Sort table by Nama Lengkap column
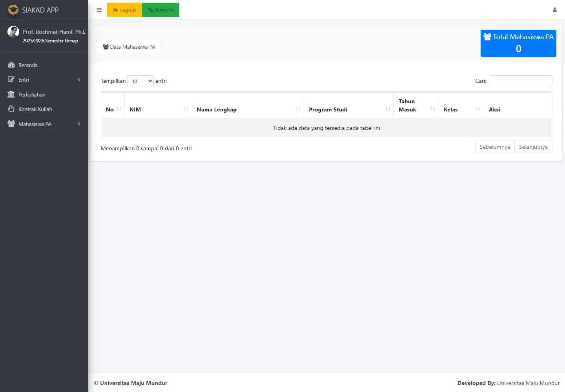The height and width of the screenshot is (392, 565). click(248, 109)
